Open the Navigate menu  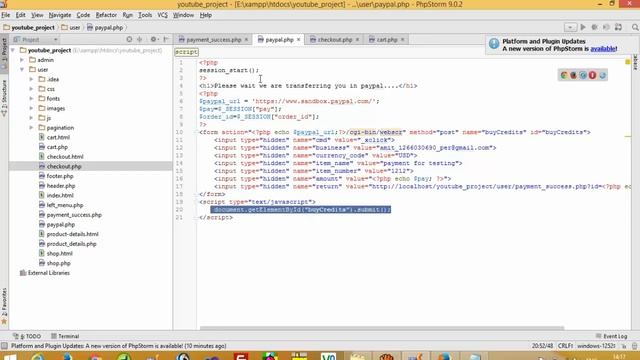click(60, 15)
